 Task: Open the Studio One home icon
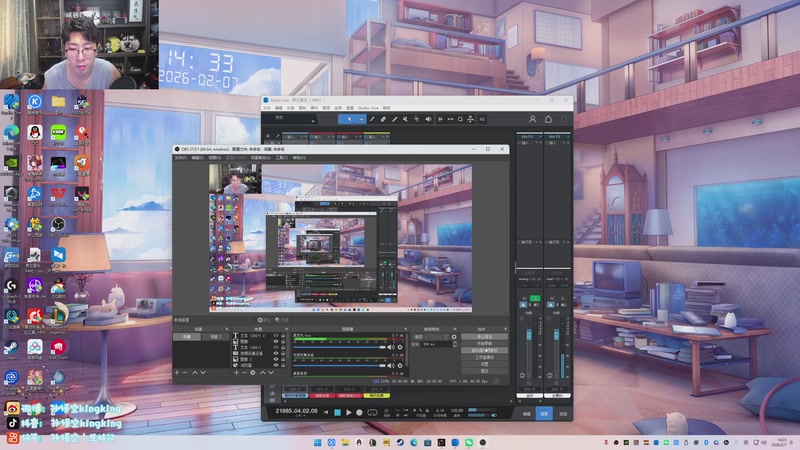[548, 119]
